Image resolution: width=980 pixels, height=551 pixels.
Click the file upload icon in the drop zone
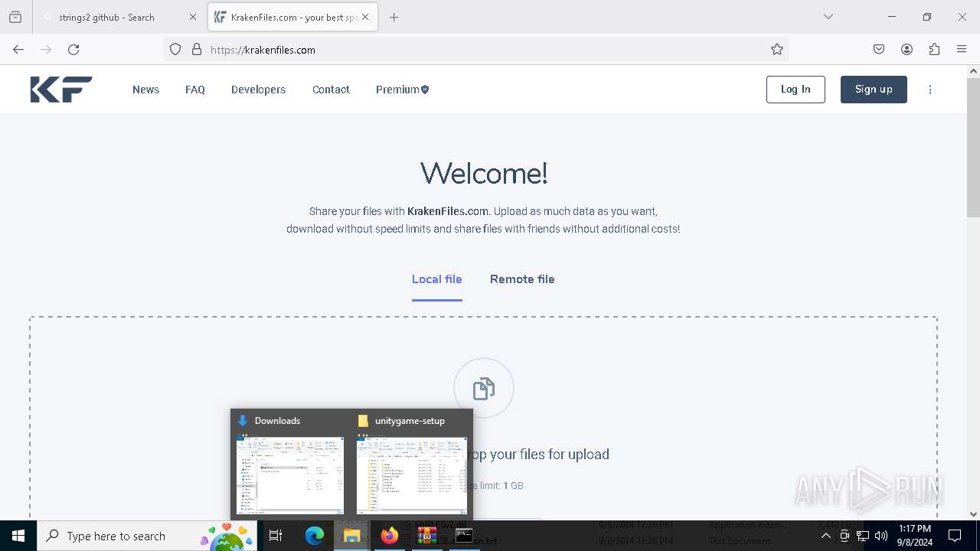point(484,388)
